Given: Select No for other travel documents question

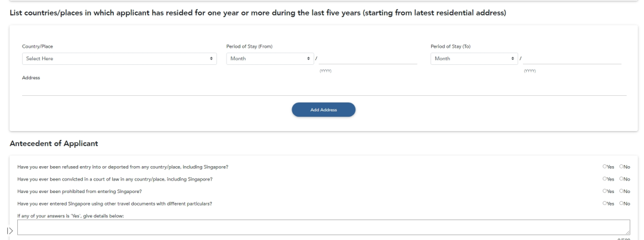Looking at the screenshot, I should coord(621,203).
